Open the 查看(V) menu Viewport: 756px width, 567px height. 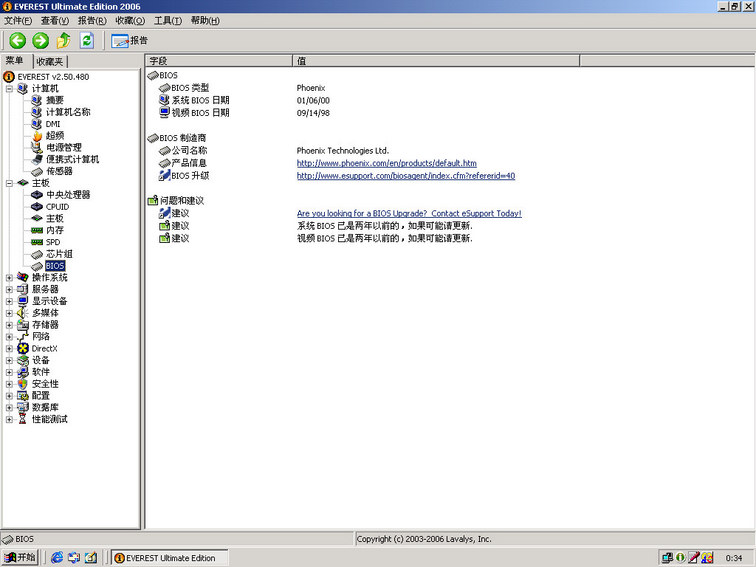coord(55,20)
